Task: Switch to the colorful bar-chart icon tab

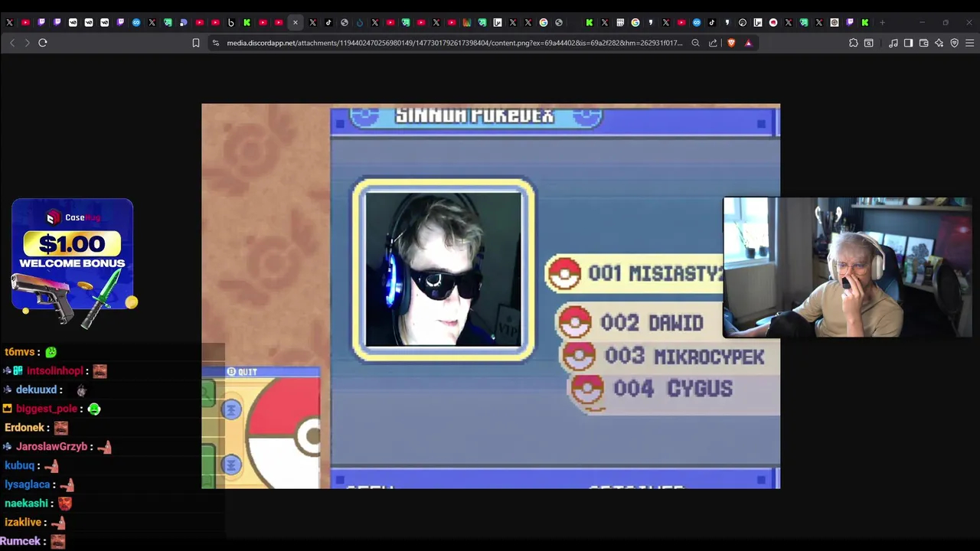Action: (x=466, y=22)
